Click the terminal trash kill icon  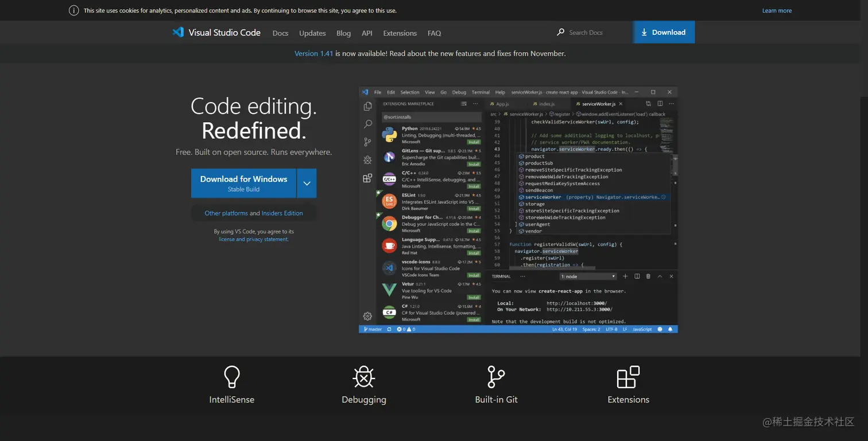(x=648, y=276)
